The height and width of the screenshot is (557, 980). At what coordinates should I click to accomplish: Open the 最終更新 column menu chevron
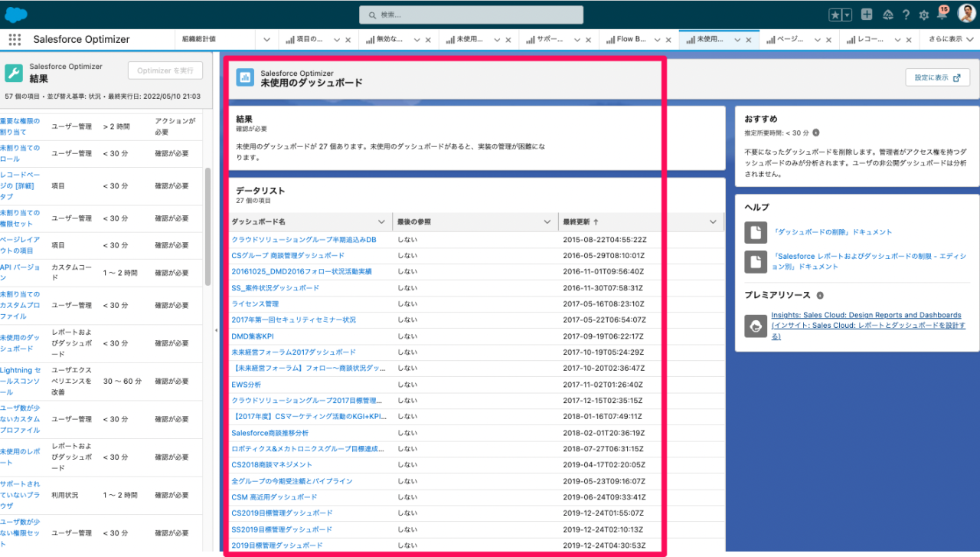pyautogui.click(x=713, y=222)
